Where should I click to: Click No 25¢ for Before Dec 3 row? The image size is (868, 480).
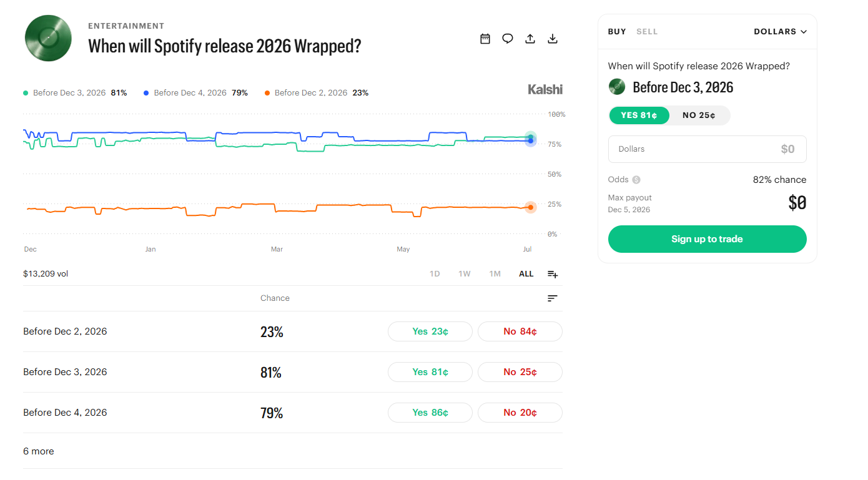tap(520, 372)
